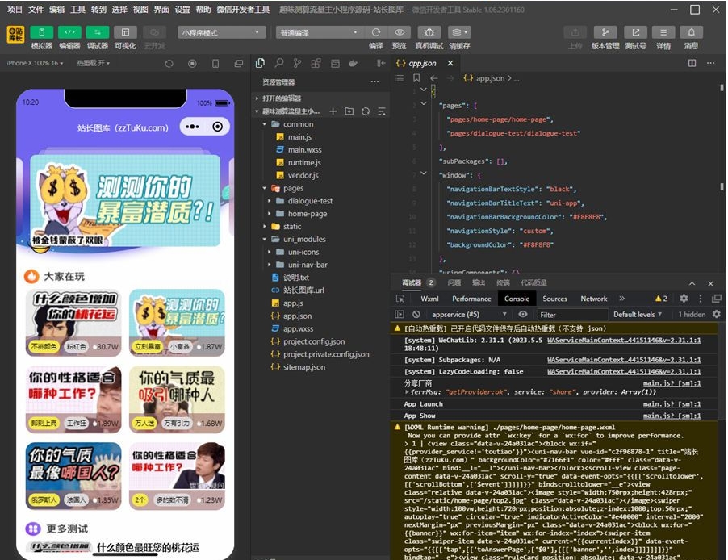728x560 pixels.
Task: Click the 编译 refresh compile icon
Action: click(376, 32)
